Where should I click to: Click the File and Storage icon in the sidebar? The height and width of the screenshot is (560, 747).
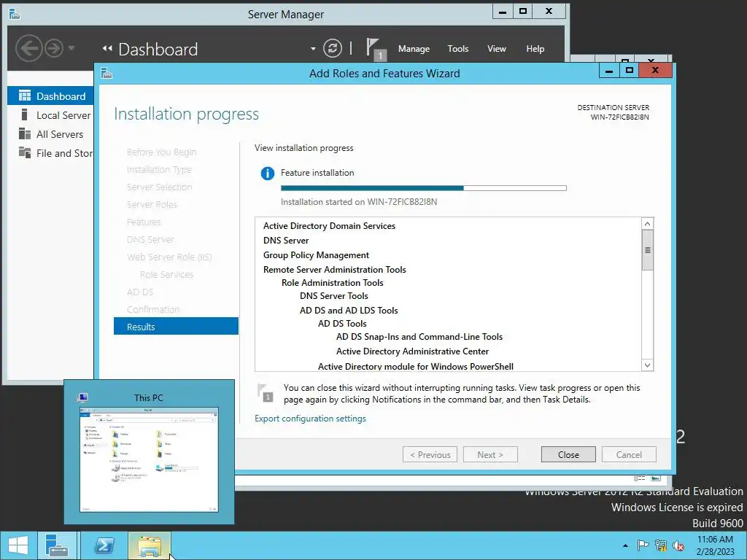point(24,152)
